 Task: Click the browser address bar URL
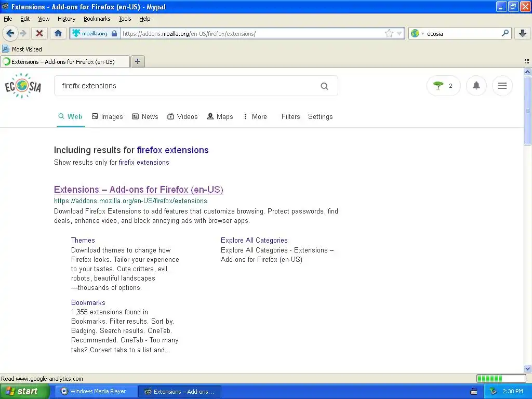click(x=253, y=34)
